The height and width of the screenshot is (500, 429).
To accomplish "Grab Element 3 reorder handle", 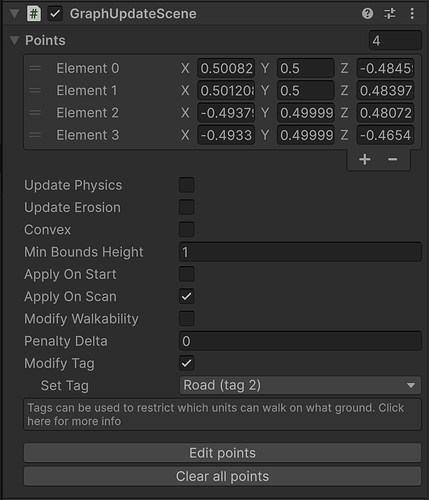I will [x=35, y=135].
